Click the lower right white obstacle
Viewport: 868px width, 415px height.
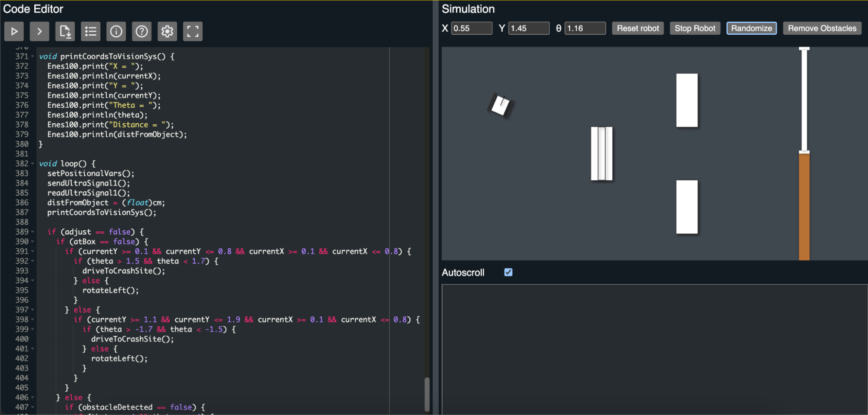click(687, 207)
